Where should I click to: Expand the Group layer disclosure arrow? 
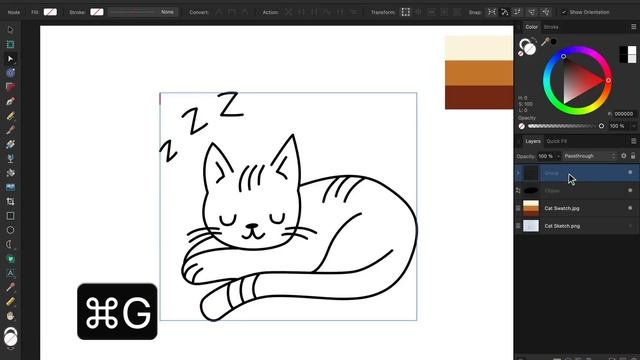pos(518,173)
